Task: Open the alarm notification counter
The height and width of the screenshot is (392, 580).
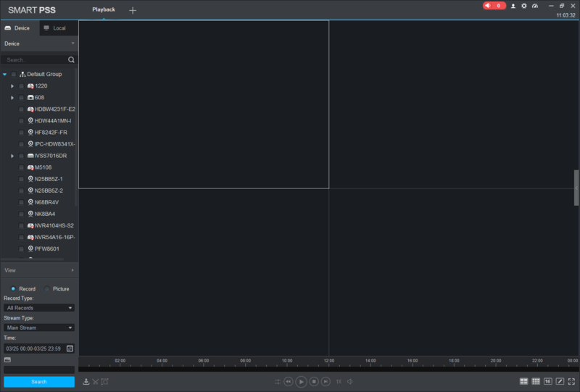Action: pyautogui.click(x=494, y=6)
